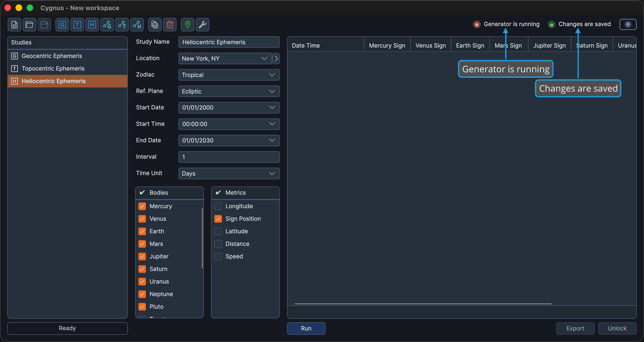644x342 pixels.
Task: Click the H icon beside Heliocentric Ephemeris
Action: (x=14, y=81)
